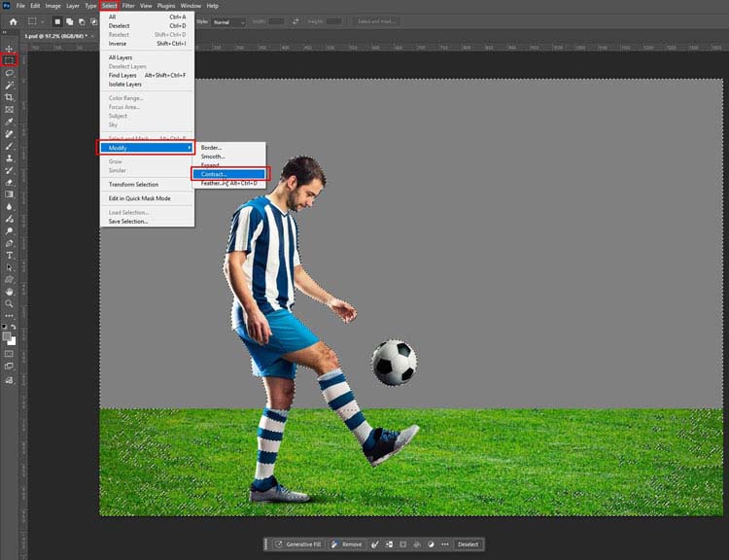Click the Home icon in options bar
Screen dimensions: 729x560
[13, 21]
